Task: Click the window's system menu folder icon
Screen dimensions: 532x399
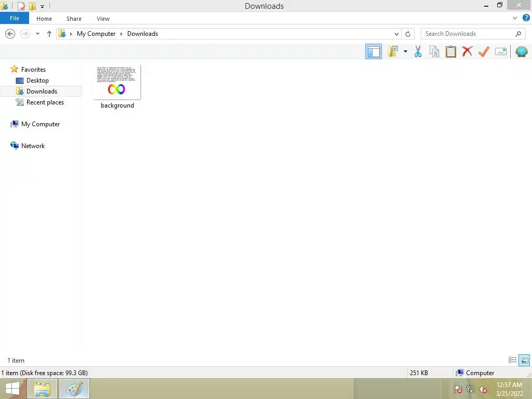Action: point(4,6)
